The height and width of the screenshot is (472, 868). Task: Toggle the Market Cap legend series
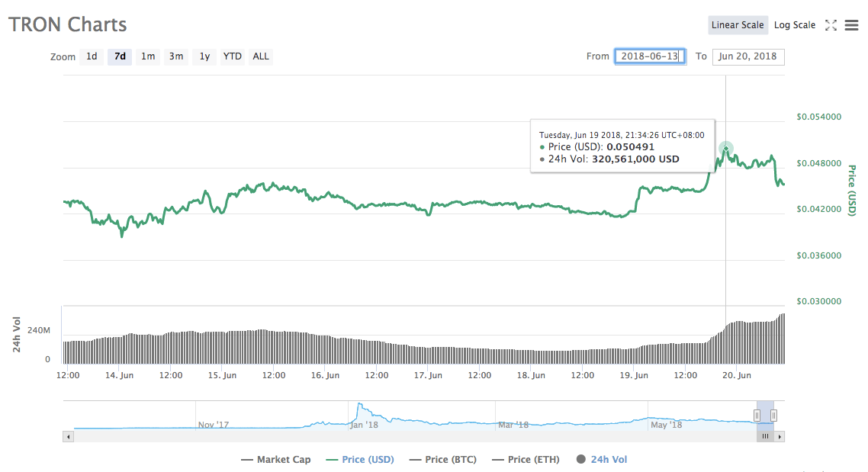(275, 459)
